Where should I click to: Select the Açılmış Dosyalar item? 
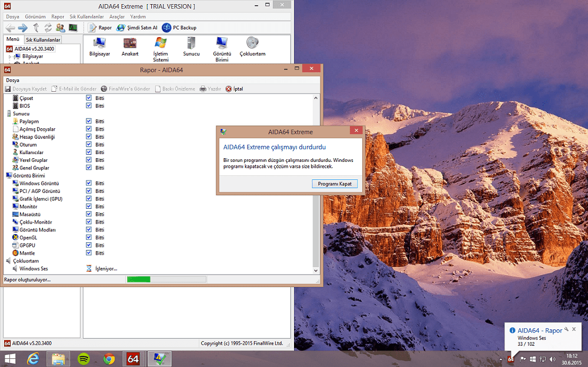point(34,129)
